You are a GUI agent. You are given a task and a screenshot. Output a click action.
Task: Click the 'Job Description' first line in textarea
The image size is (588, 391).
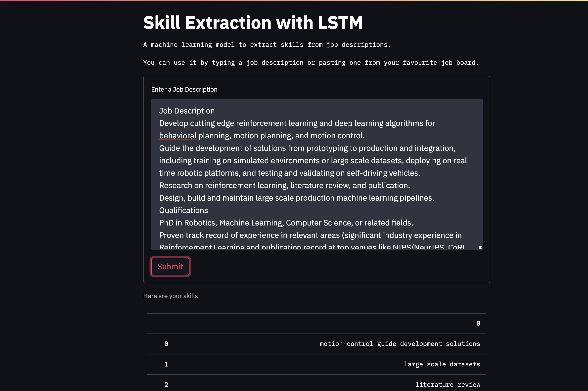tap(187, 111)
